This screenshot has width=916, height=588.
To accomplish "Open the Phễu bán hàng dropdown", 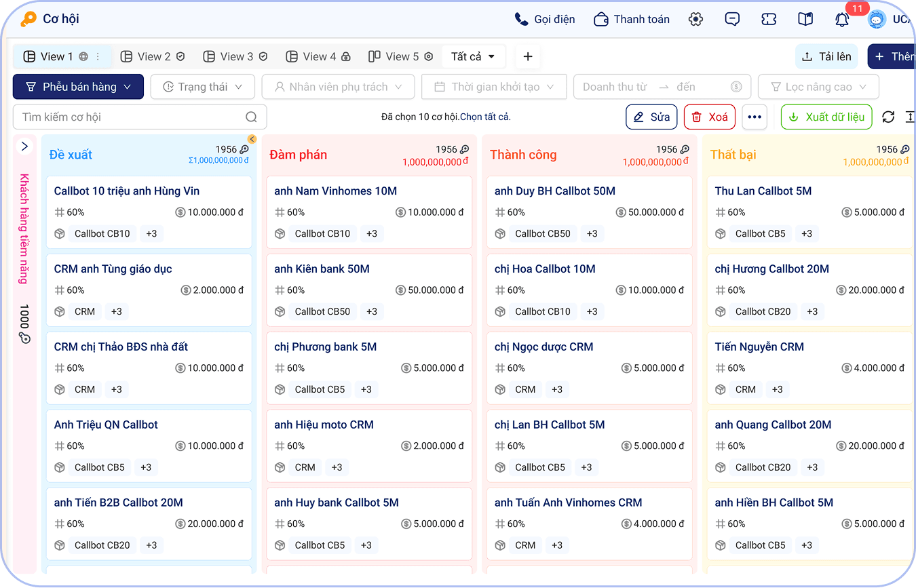I will 78,87.
